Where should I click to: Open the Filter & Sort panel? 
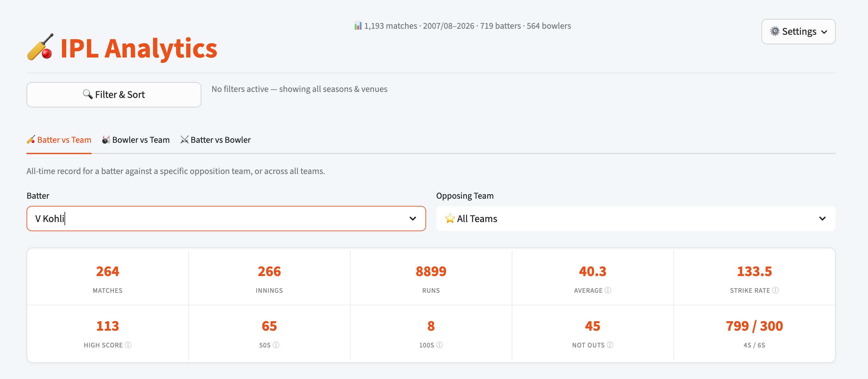[113, 94]
